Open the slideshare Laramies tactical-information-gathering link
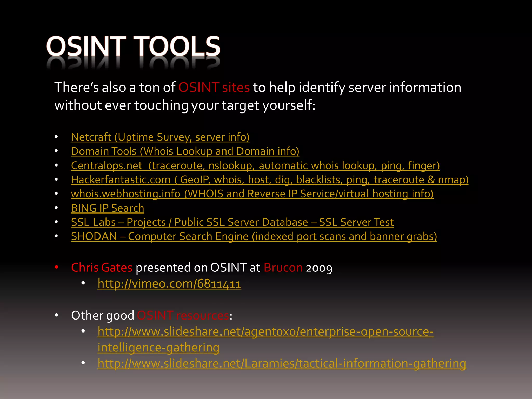The image size is (532, 399). 282,363
